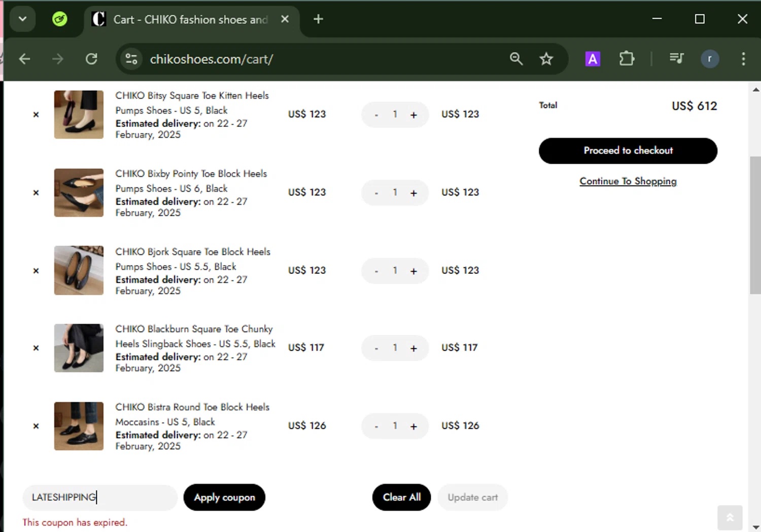The width and height of the screenshot is (761, 532).
Task: Open CHIKO Blackburn Square Toe Chunky Heels link
Action: (x=195, y=336)
